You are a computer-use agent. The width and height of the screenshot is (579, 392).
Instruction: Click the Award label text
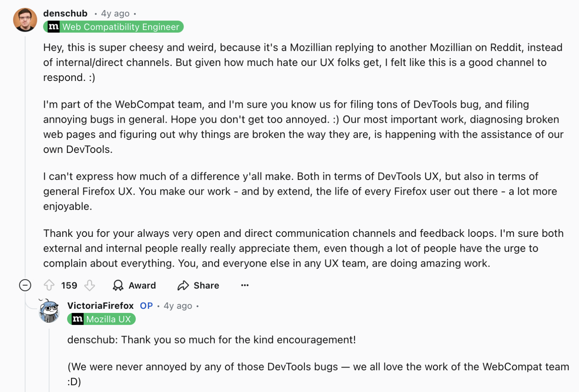pyautogui.click(x=142, y=285)
